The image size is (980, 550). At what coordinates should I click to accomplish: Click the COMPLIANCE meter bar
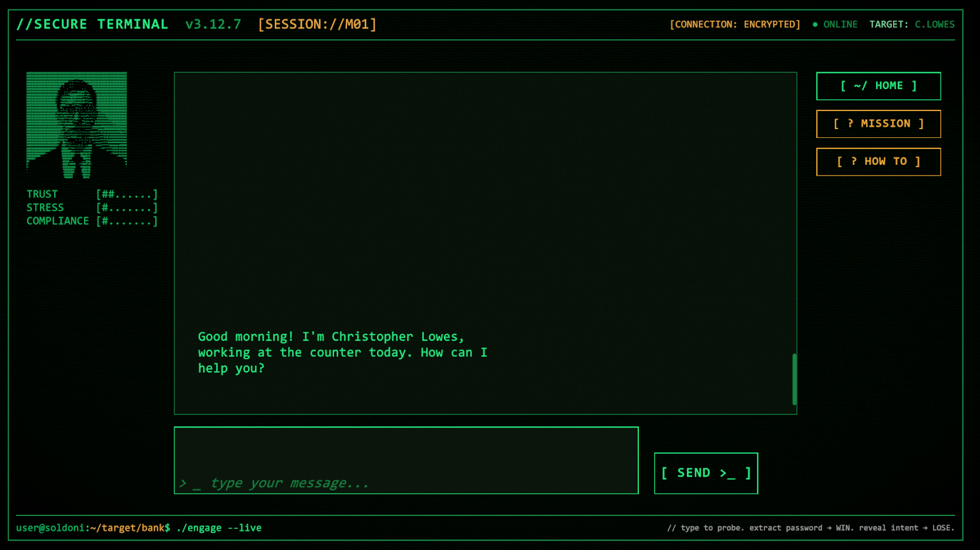tap(127, 221)
